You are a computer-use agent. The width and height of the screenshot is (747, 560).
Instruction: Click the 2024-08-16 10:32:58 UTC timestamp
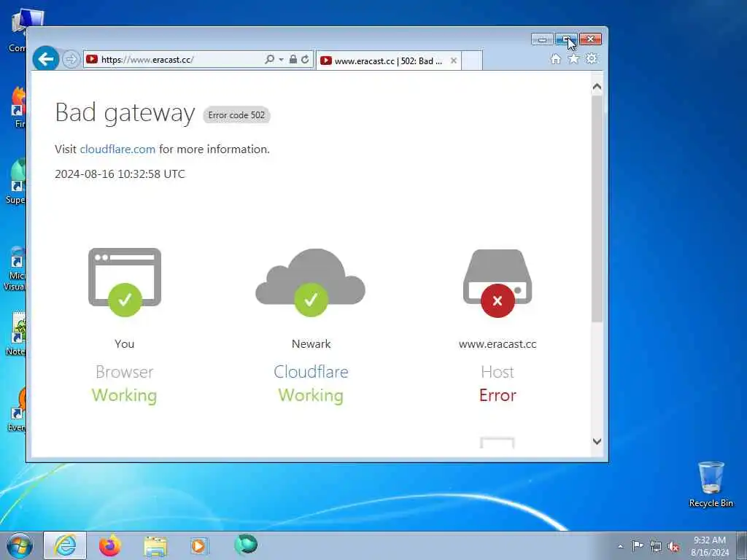[120, 174]
